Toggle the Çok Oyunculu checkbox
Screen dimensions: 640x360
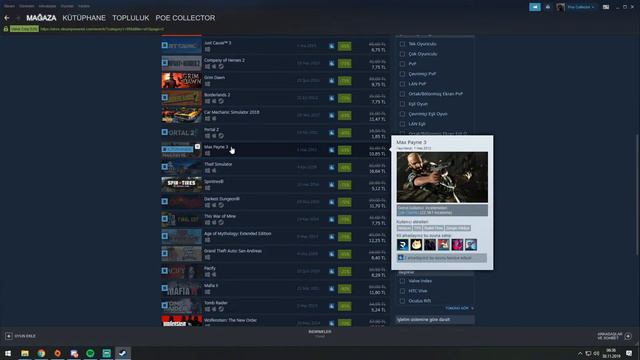(402, 54)
